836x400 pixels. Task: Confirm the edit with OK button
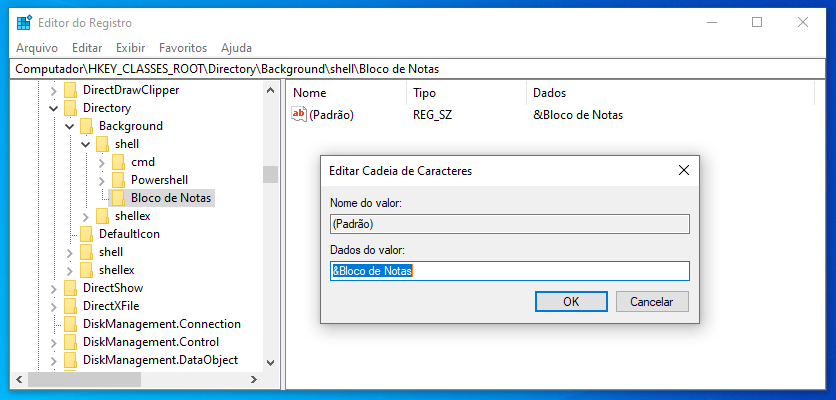pyautogui.click(x=571, y=301)
